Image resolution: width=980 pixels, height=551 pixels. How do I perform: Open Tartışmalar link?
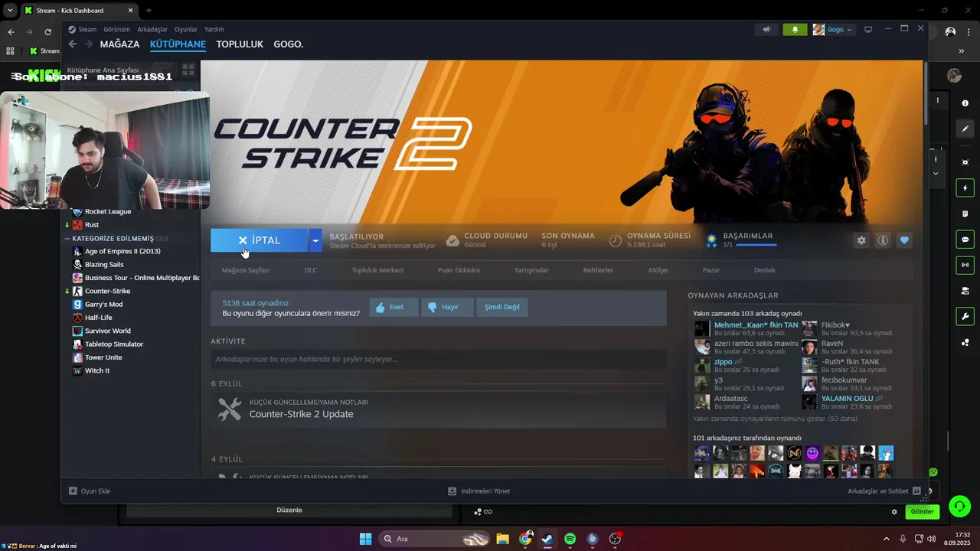point(531,270)
